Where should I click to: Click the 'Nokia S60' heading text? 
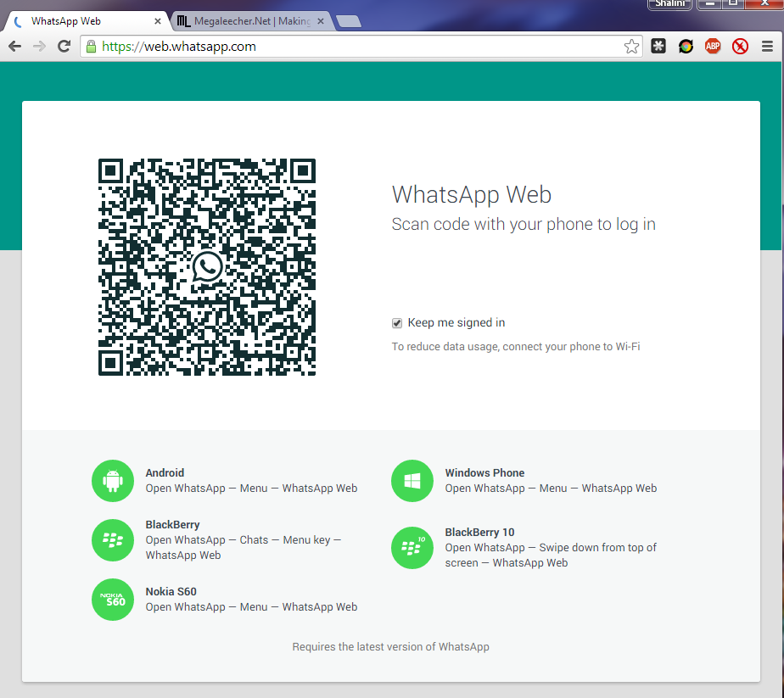coord(171,592)
